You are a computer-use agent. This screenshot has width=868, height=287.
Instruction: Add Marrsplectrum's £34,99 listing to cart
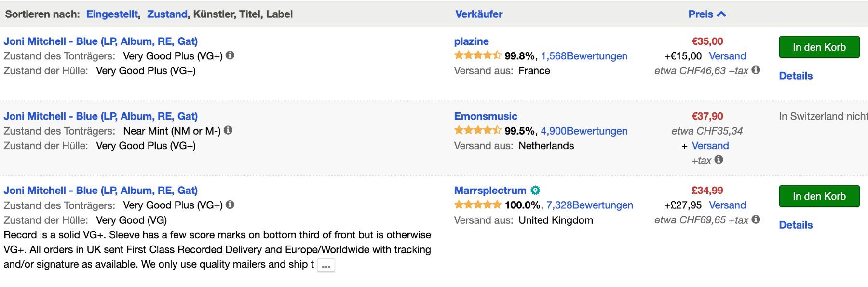tap(819, 196)
